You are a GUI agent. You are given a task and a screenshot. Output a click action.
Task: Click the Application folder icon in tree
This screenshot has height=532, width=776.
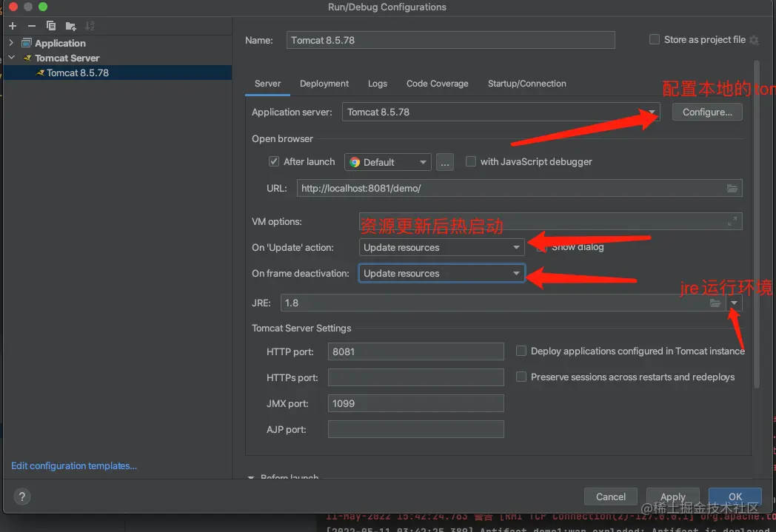coord(27,43)
